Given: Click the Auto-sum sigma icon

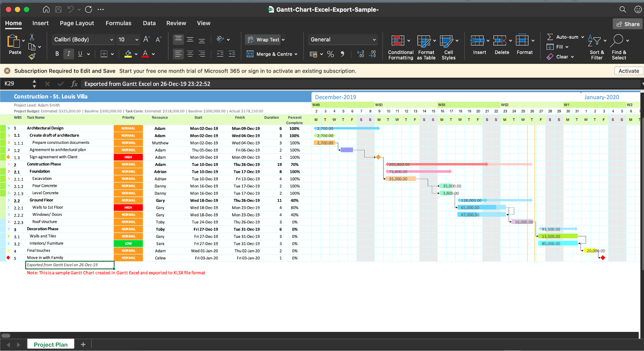Looking at the screenshot, I should (x=550, y=37).
